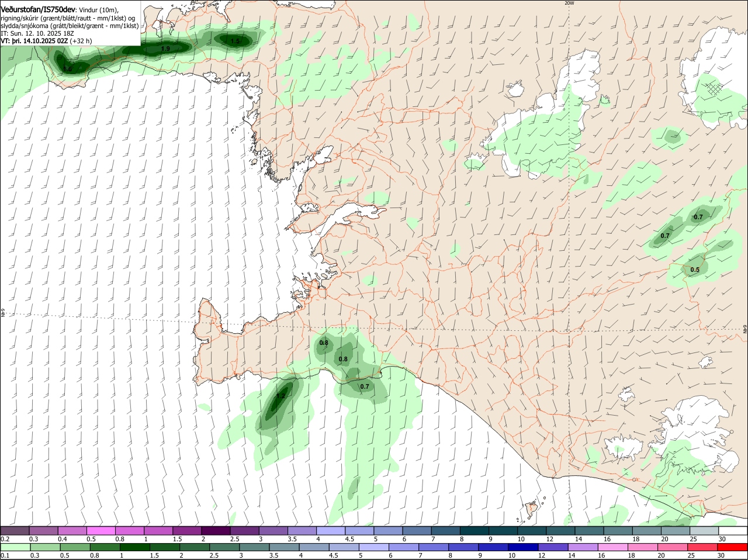The height and width of the screenshot is (560, 748).
Task: Click the small Vestmannaeyjar island off the south coast
Action: 532,509
